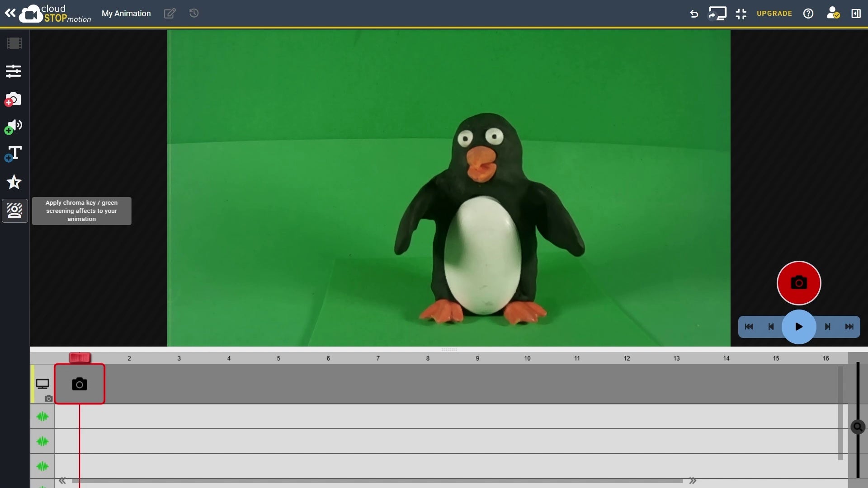
Task: Adjust the timeline zoom slider
Action: [x=858, y=427]
